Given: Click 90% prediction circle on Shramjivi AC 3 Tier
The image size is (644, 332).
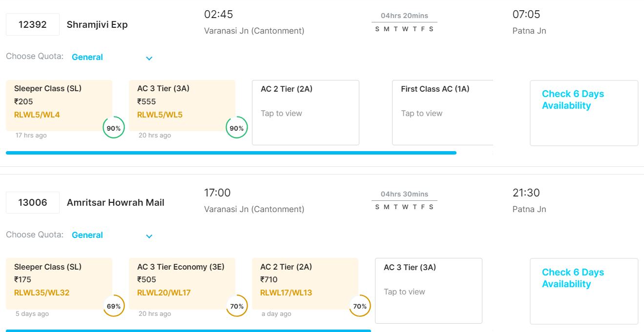Looking at the screenshot, I should tap(237, 128).
